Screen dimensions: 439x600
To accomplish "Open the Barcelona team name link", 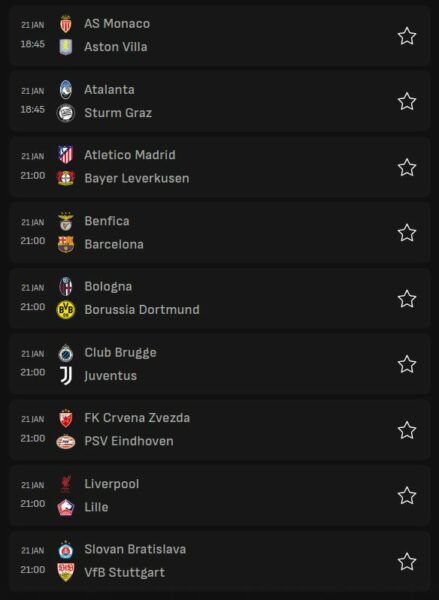I will pyautogui.click(x=114, y=244).
